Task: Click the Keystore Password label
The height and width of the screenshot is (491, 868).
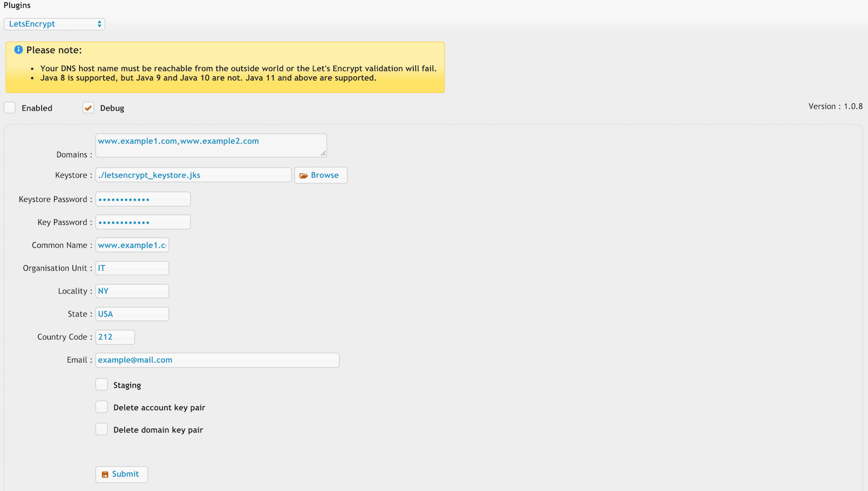Action: coord(55,200)
